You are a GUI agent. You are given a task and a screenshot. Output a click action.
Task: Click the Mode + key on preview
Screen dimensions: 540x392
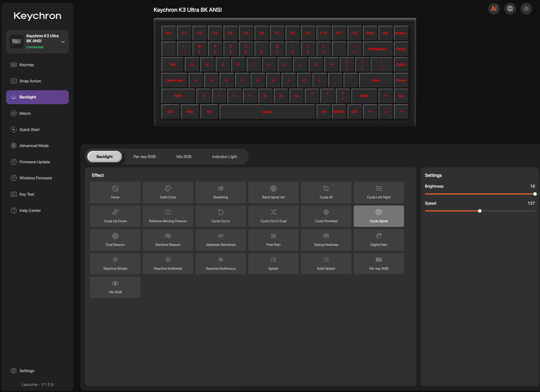click(x=401, y=33)
